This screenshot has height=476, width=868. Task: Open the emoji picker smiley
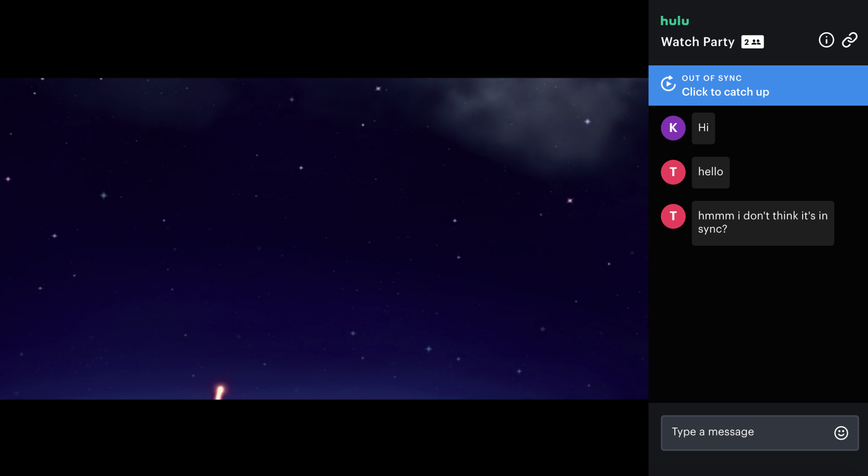coord(841,433)
